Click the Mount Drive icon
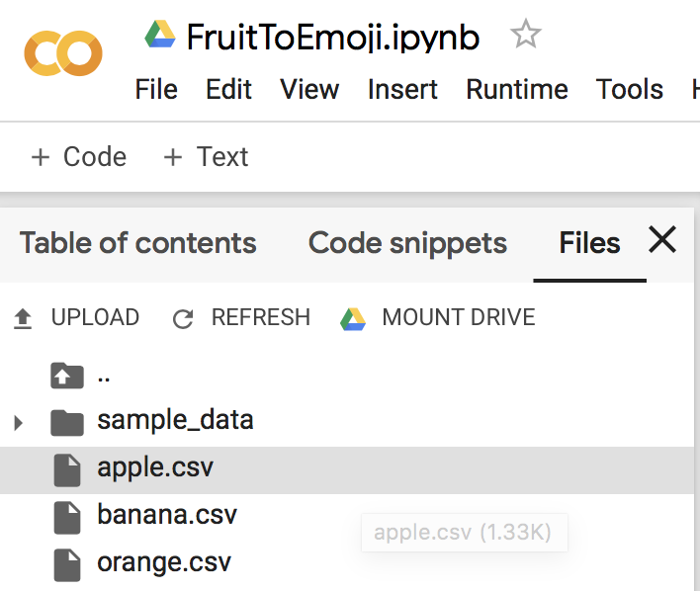 click(353, 318)
